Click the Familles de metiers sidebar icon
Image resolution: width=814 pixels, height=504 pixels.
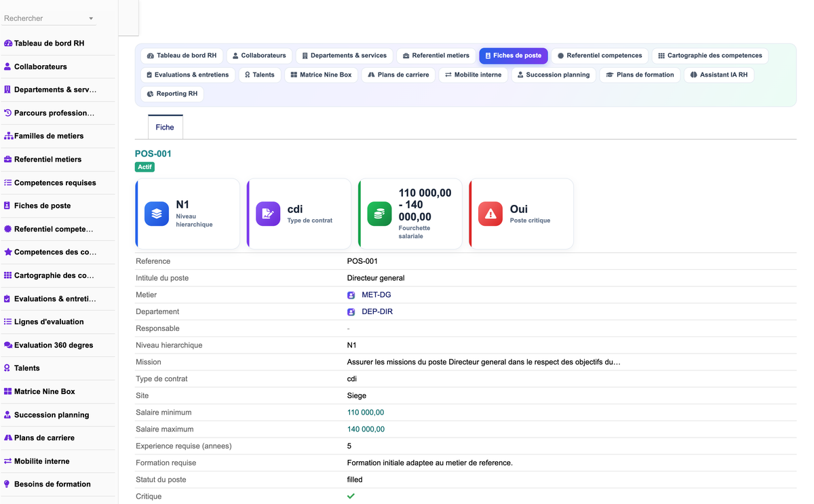[8, 136]
